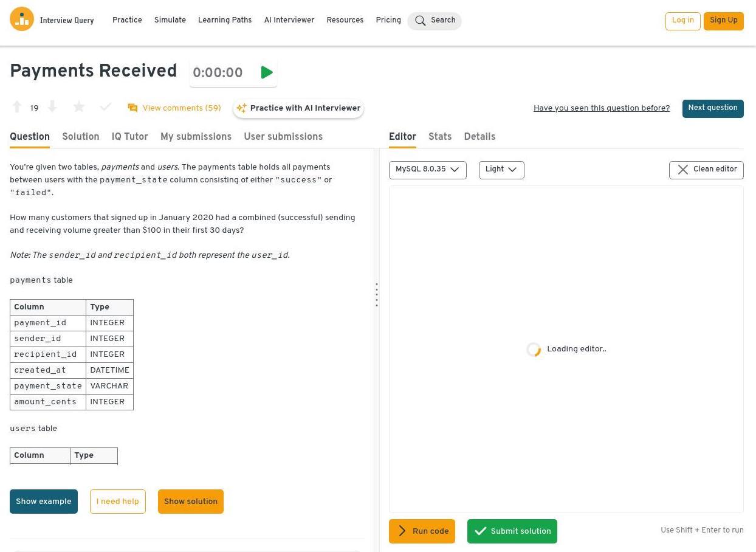Screen dimensions: 756x552
Task: Click the Submit solution button
Action: (512, 531)
